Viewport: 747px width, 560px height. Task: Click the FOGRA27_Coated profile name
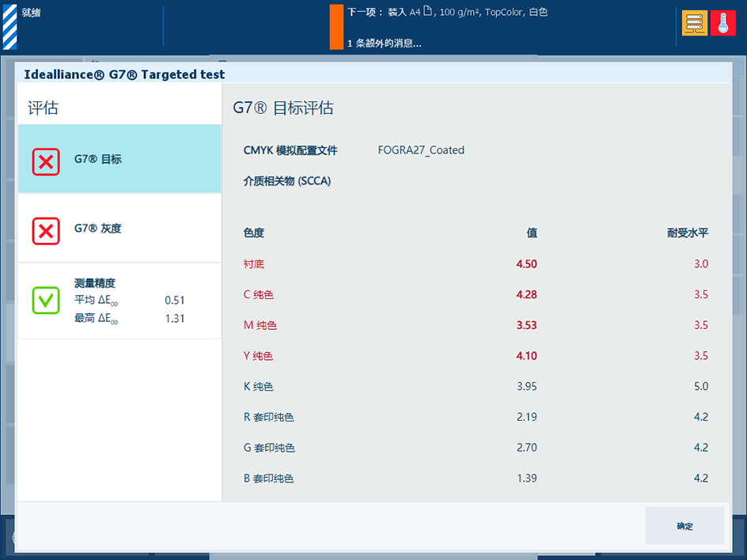tap(421, 150)
